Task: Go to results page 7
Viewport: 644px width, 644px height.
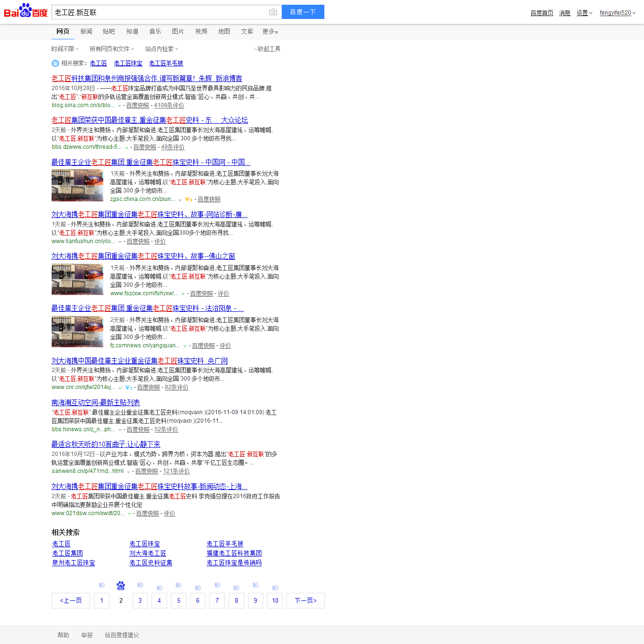Action: tap(217, 600)
